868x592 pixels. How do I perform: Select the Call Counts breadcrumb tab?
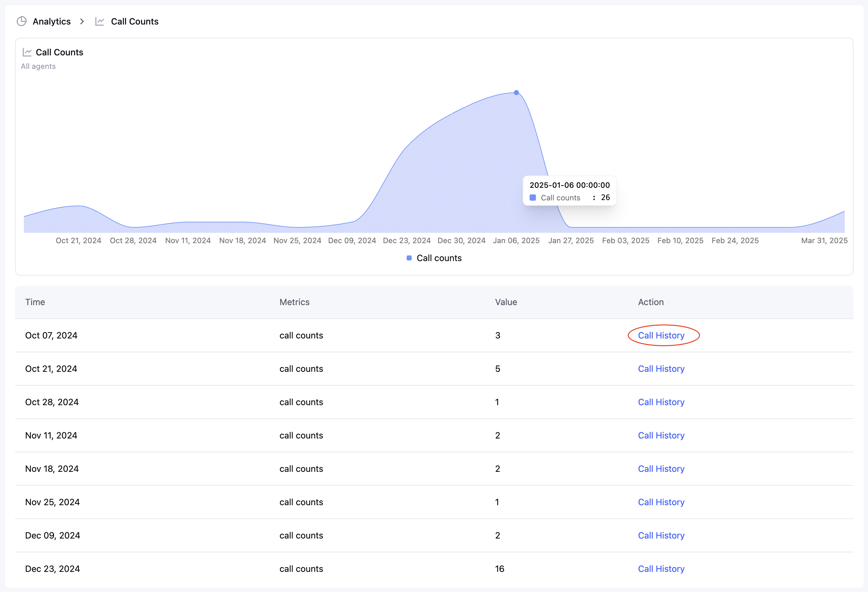click(135, 21)
